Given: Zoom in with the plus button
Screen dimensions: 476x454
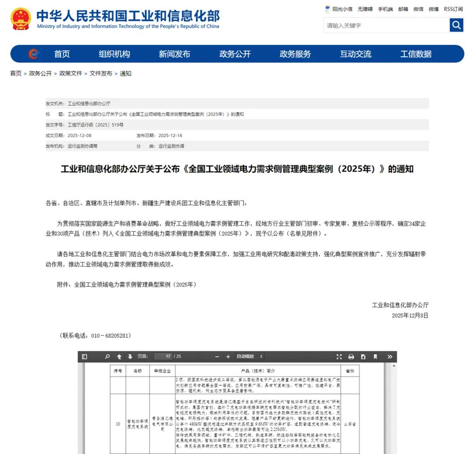Looking at the screenshot, I should click(x=228, y=357).
